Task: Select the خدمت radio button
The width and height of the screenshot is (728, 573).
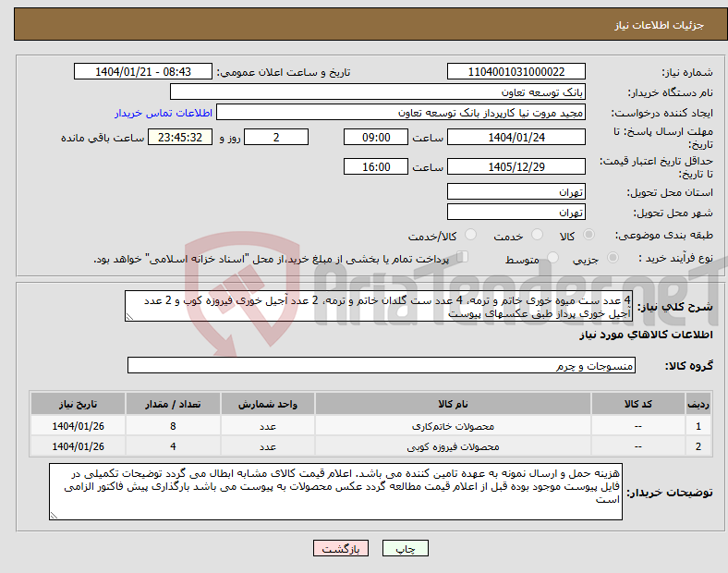Action: [x=537, y=235]
